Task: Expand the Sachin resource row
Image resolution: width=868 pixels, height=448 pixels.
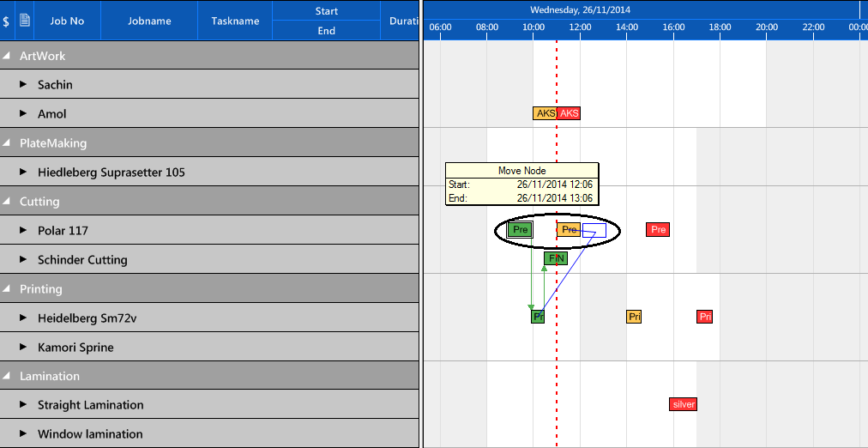Action: 22,84
